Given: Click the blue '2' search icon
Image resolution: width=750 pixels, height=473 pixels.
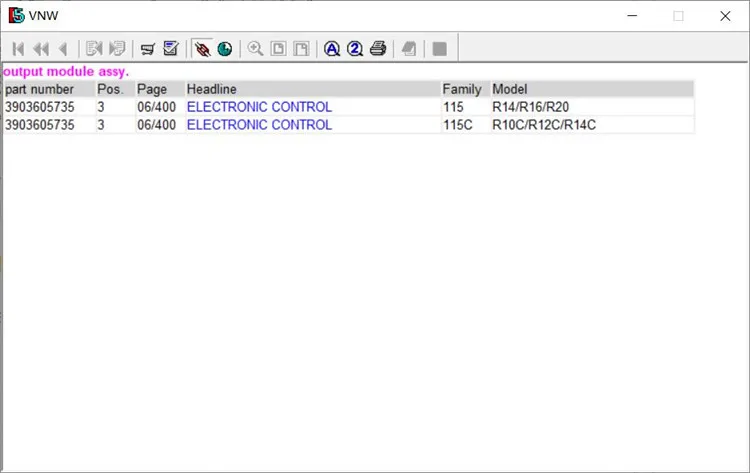Looking at the screenshot, I should [x=355, y=49].
